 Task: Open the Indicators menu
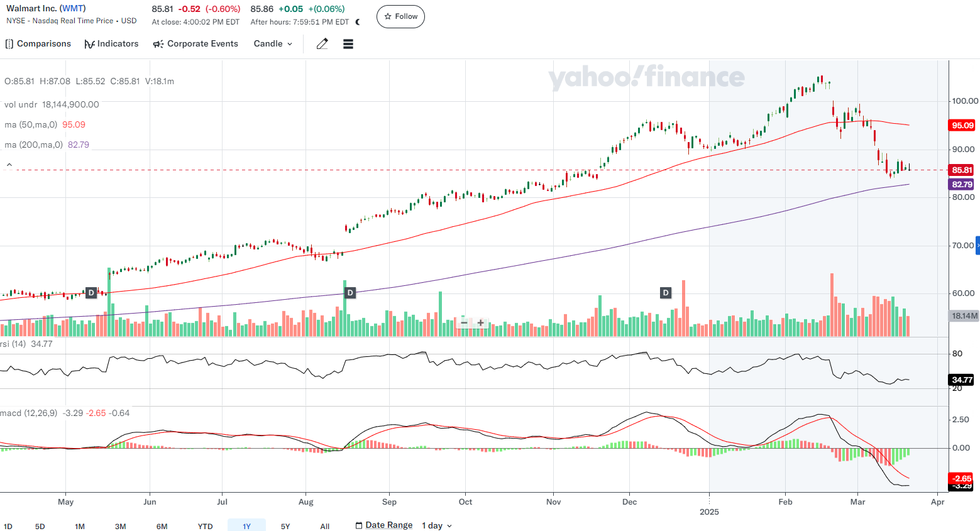click(x=111, y=44)
